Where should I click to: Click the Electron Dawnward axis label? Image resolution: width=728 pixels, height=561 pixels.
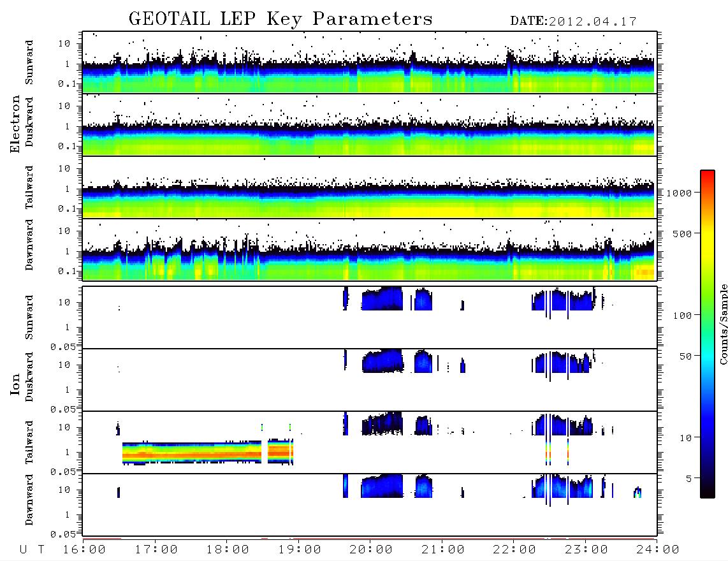[29, 245]
